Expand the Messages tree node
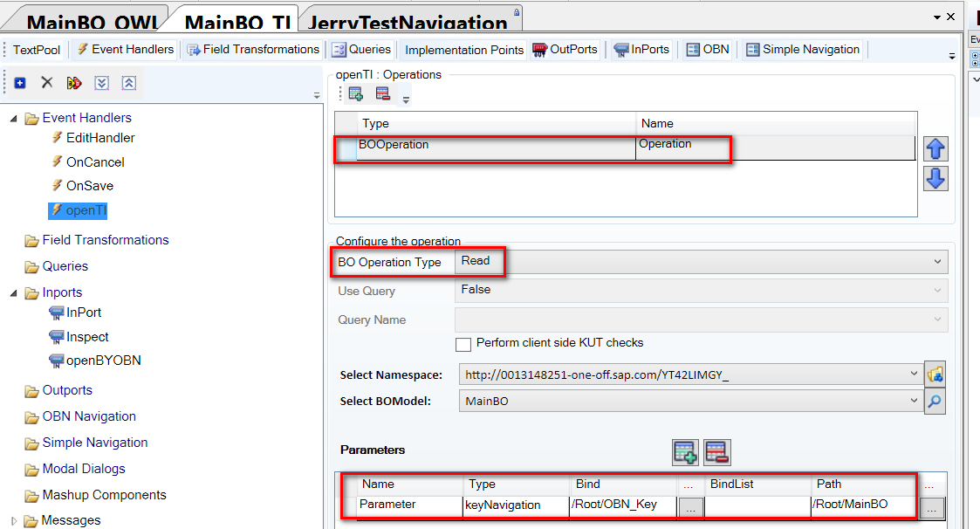The image size is (980, 529). pyautogui.click(x=14, y=520)
